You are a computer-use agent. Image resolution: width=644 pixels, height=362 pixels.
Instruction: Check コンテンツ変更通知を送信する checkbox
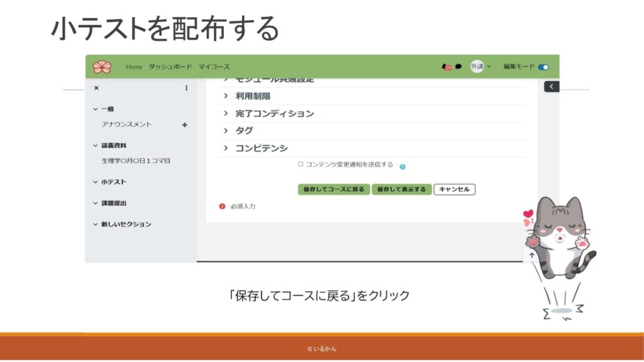(x=301, y=165)
